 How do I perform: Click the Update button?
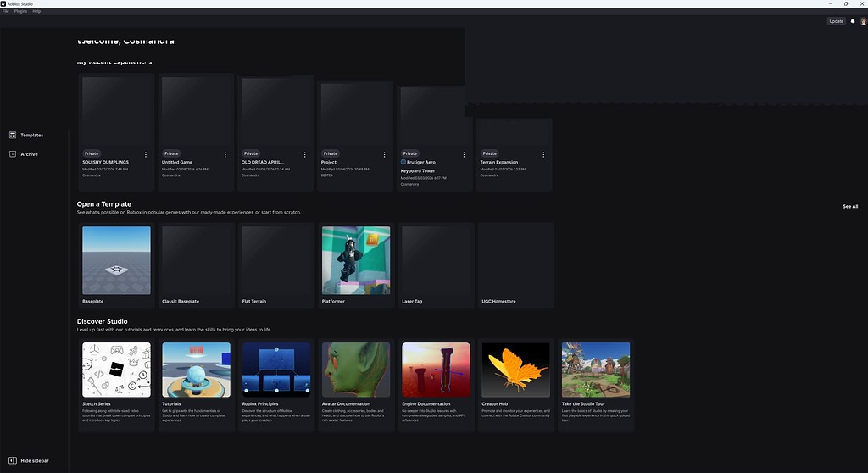(x=836, y=21)
